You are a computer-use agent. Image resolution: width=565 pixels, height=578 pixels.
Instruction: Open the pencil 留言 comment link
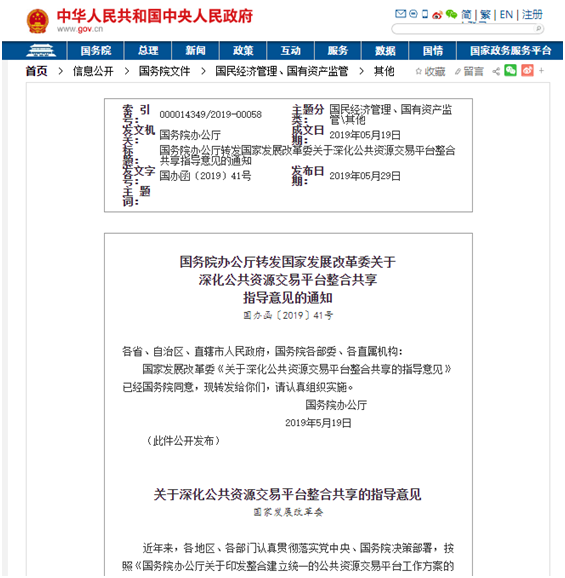(469, 71)
